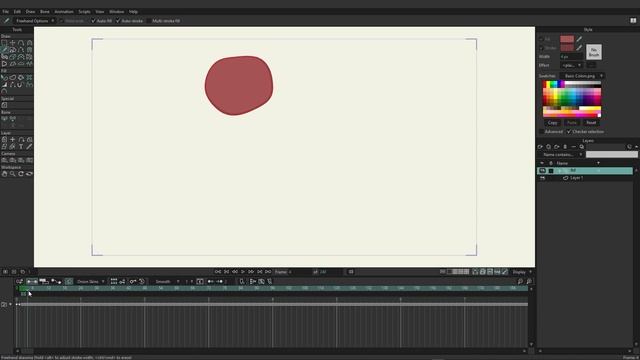The height and width of the screenshot is (360, 640).
Task: Expand the selected group layer triangle
Action: coord(560,171)
